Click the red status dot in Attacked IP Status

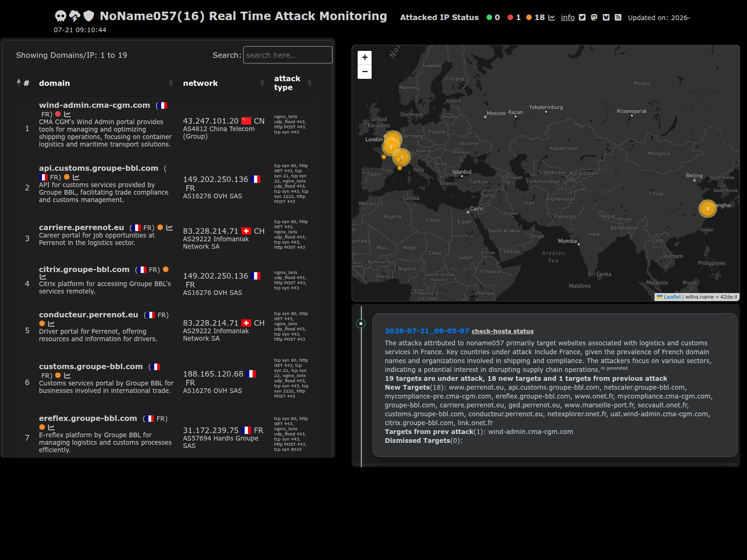click(x=510, y=17)
